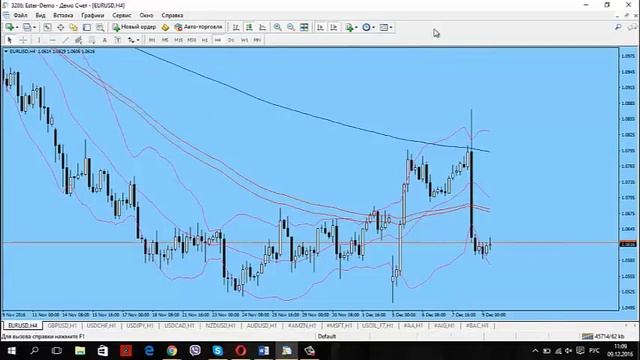Toggle the Terminal panel icon
The width and height of the screenshot is (640, 360).
[87, 27]
